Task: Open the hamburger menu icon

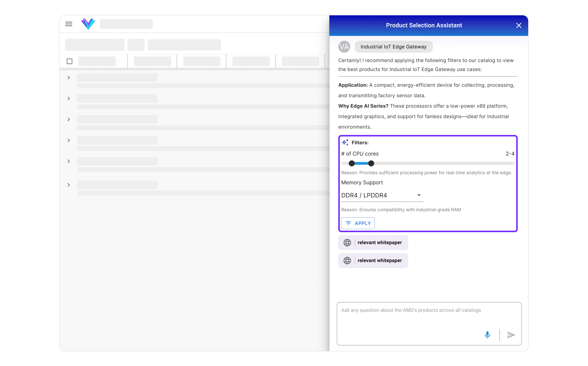Action: (x=69, y=24)
